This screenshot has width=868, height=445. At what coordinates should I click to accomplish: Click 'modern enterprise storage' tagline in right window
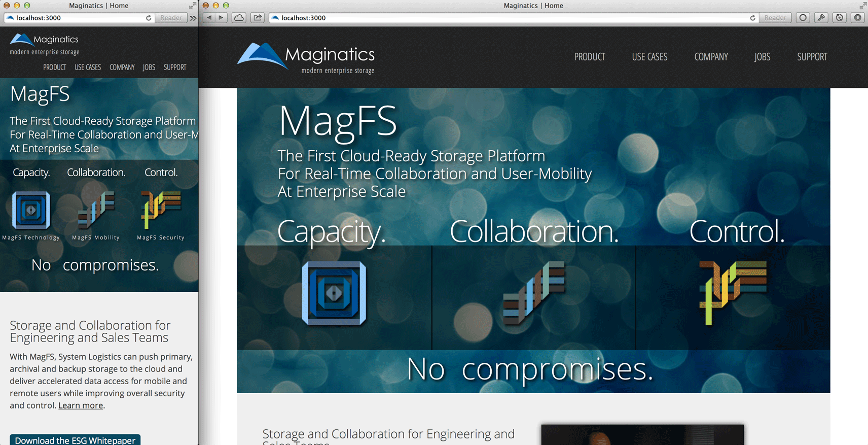[x=338, y=71]
